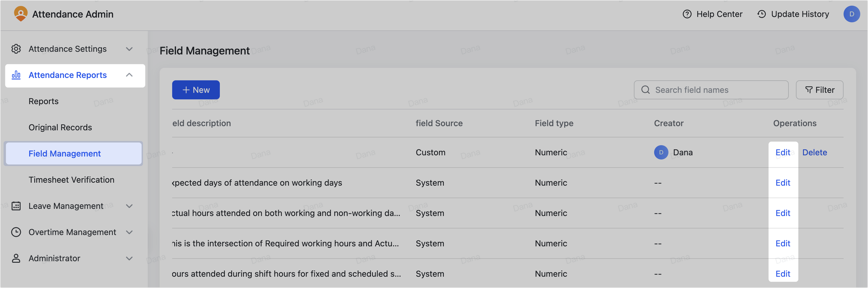This screenshot has height=288, width=868.
Task: Collapse the Attendance Reports section
Action: click(129, 75)
